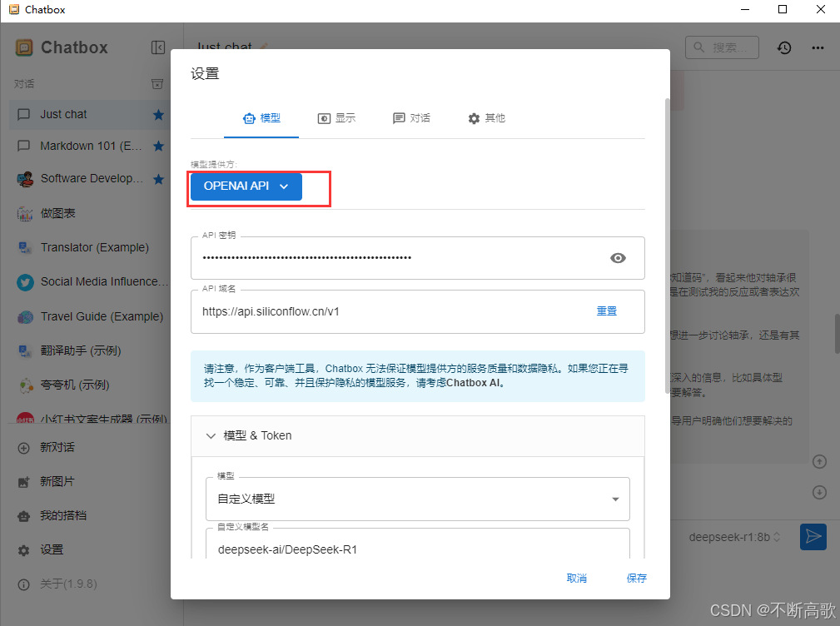Open the Just chat conversation
Viewport: 840px width, 626px height.
[89, 115]
